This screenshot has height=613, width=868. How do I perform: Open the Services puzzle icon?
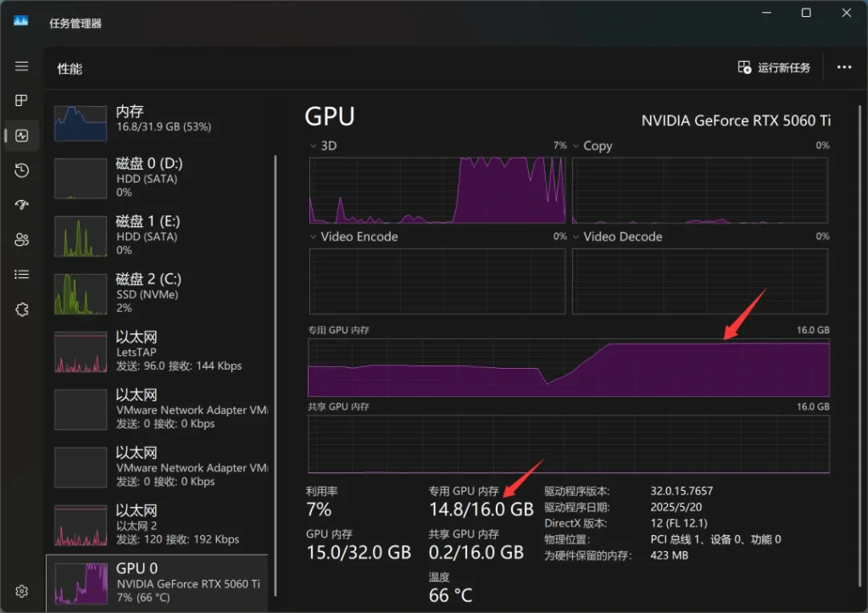[21, 309]
